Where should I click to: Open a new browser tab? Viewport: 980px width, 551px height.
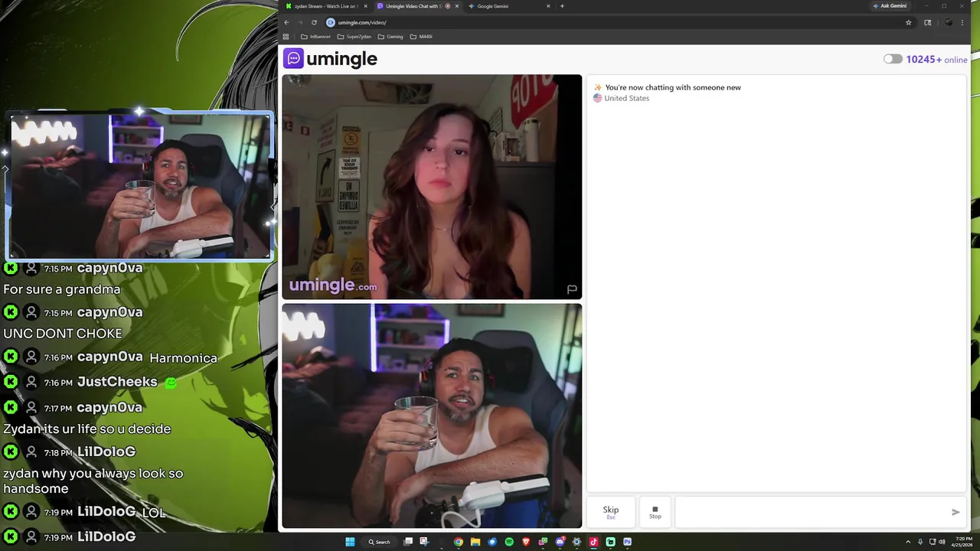[562, 6]
